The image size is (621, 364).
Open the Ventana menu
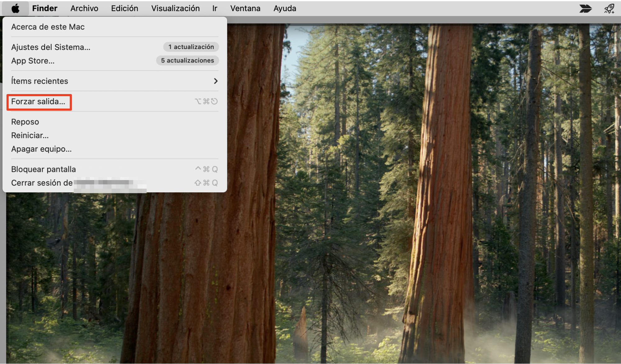[x=245, y=8]
